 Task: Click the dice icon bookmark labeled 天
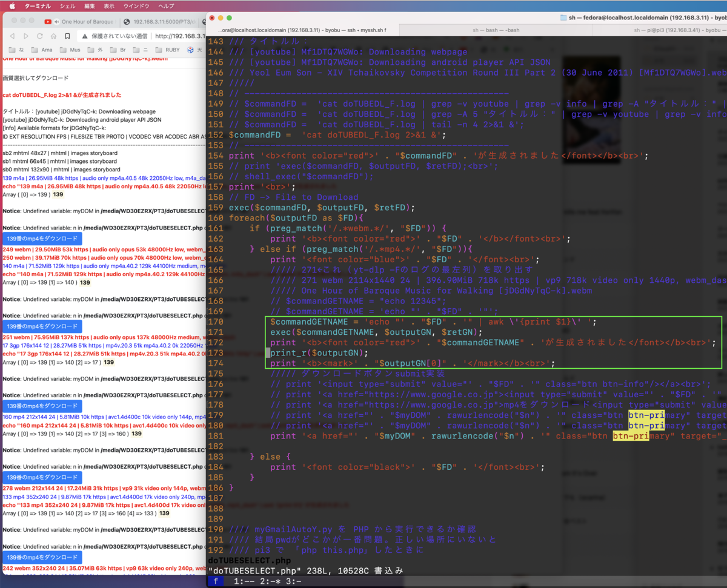190,50
